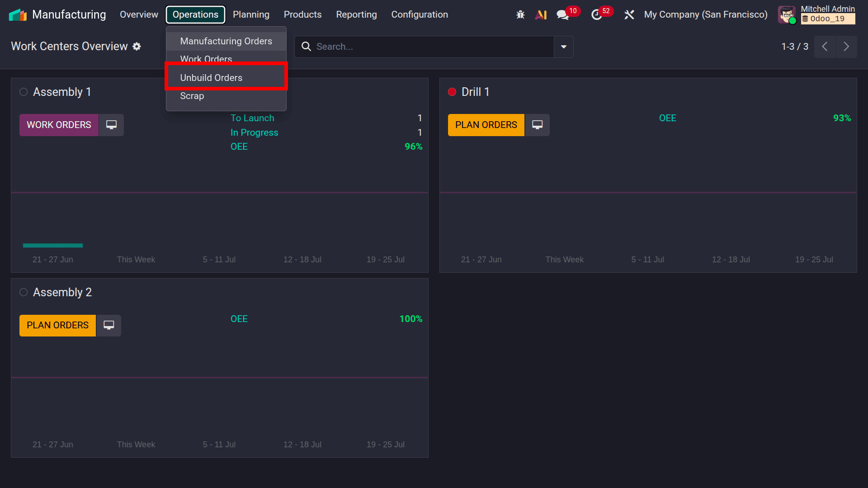Click the WORK ORDERS button on Assembly 1

tap(59, 125)
